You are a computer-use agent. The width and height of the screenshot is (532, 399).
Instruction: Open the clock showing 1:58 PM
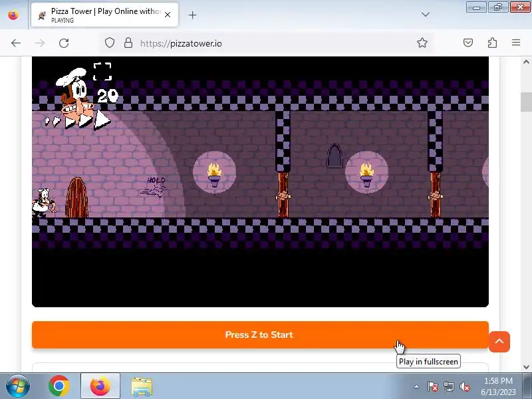pyautogui.click(x=498, y=386)
